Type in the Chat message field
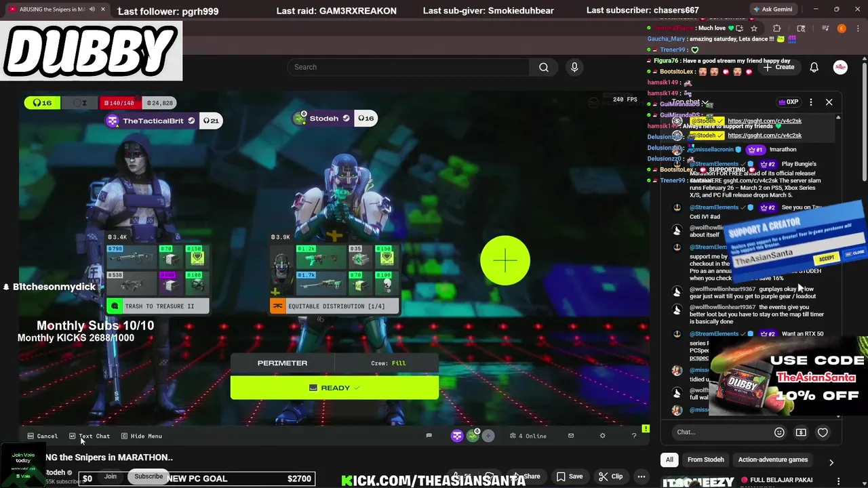 coord(720,432)
